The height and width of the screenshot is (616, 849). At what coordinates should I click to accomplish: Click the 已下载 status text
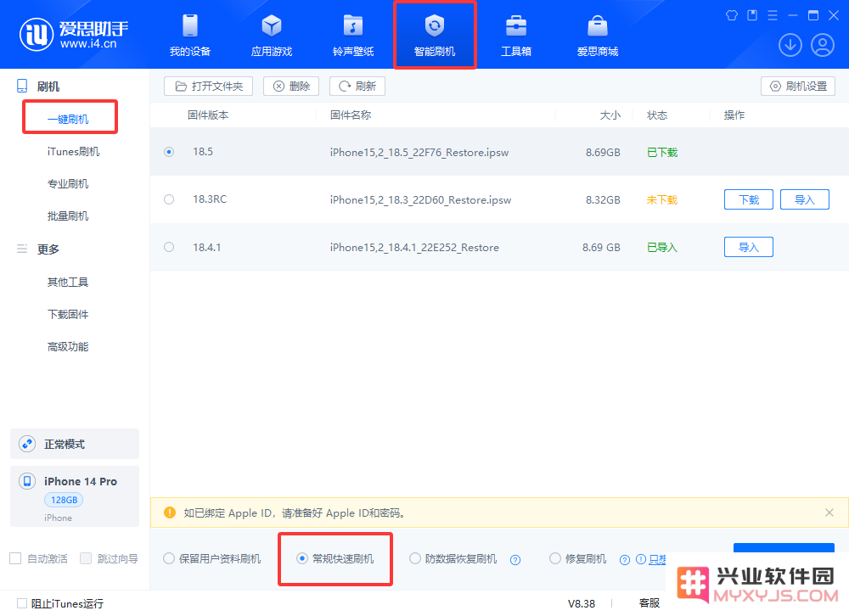point(661,152)
